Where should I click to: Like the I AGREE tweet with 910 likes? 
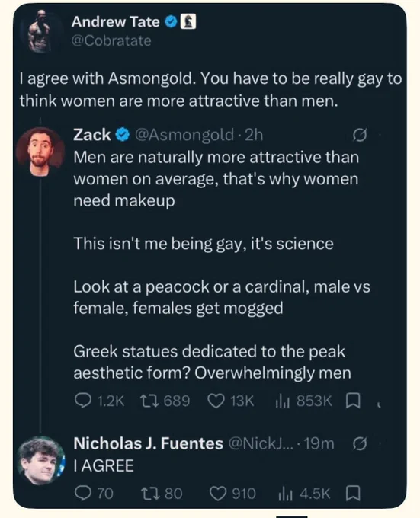pyautogui.click(x=218, y=494)
